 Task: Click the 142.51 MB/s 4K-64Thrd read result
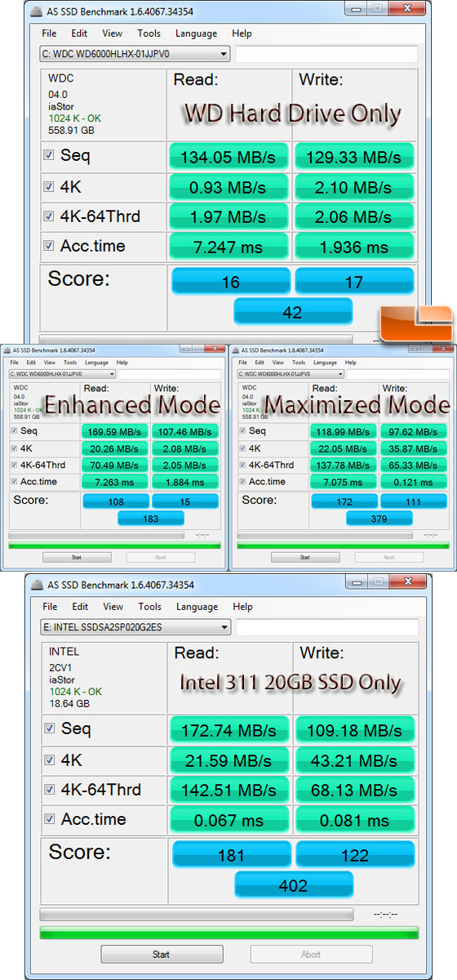pyautogui.click(x=229, y=790)
